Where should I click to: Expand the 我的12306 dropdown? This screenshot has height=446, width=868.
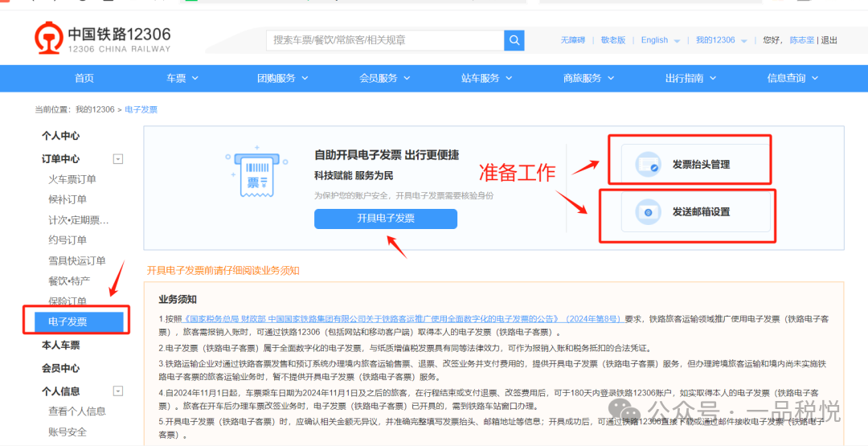(x=721, y=40)
